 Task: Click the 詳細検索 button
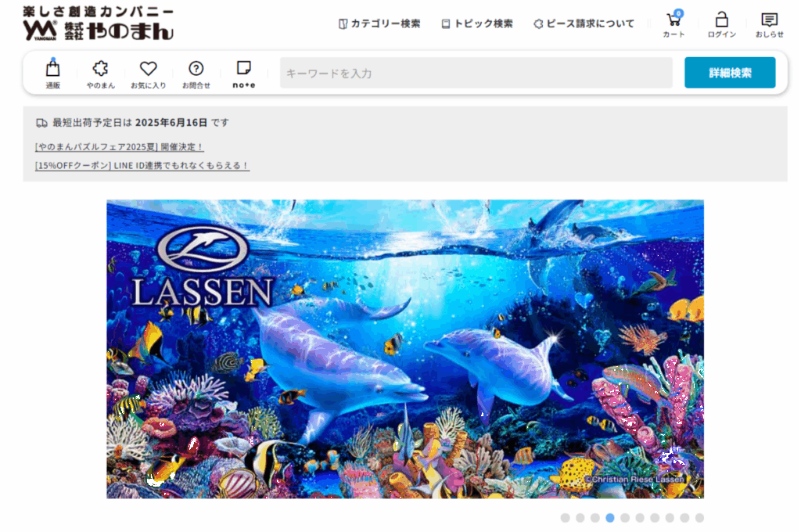[x=730, y=73]
